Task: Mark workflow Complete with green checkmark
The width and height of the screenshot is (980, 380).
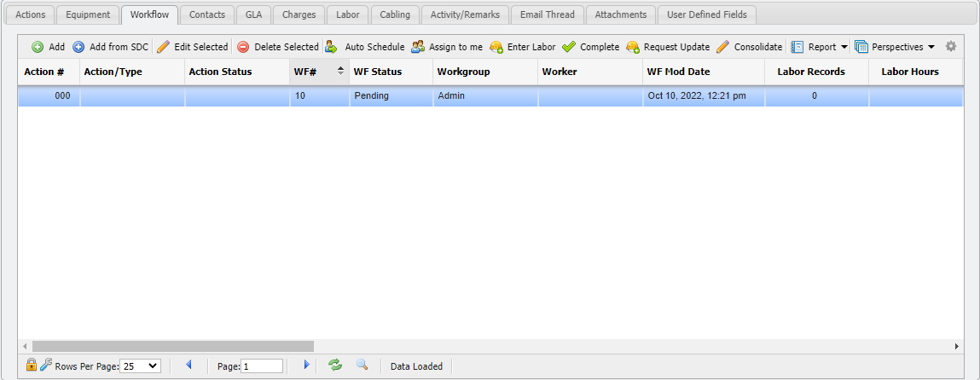Action: [x=569, y=47]
